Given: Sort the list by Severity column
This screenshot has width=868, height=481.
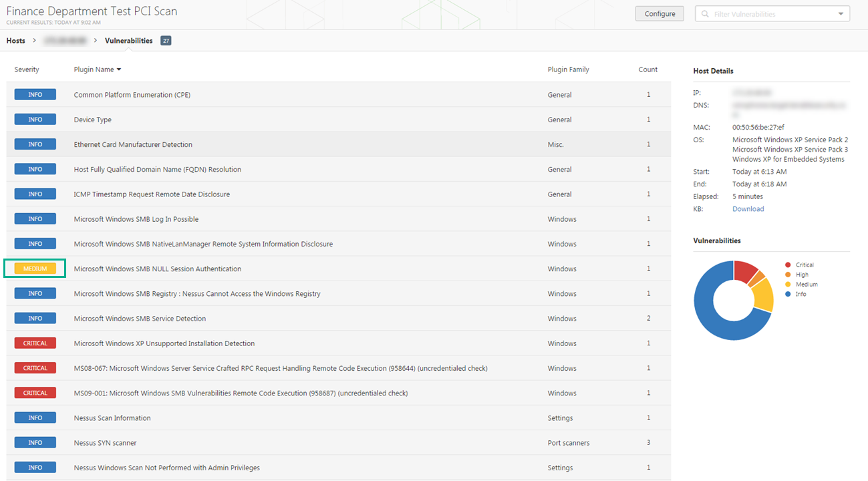Looking at the screenshot, I should tap(27, 69).
